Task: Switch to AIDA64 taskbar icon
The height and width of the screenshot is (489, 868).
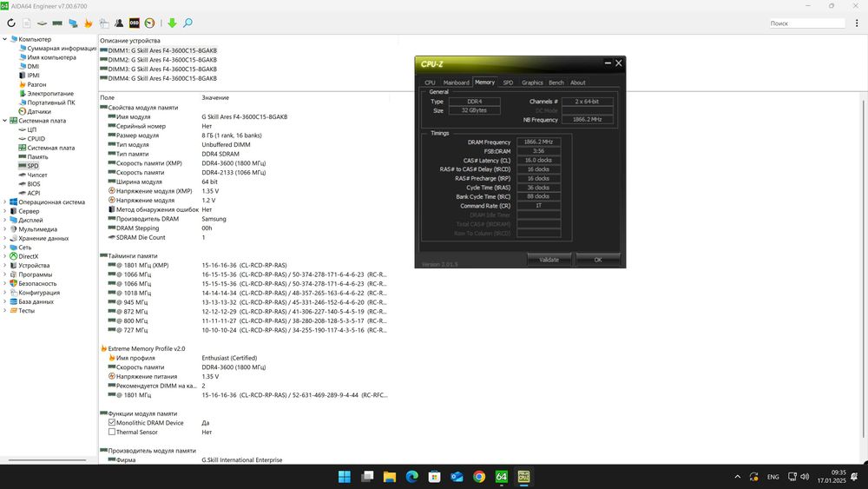Action: (x=502, y=477)
